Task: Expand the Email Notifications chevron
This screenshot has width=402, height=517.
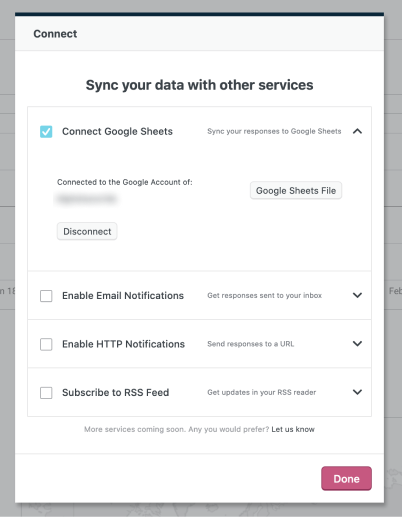Action: (357, 295)
